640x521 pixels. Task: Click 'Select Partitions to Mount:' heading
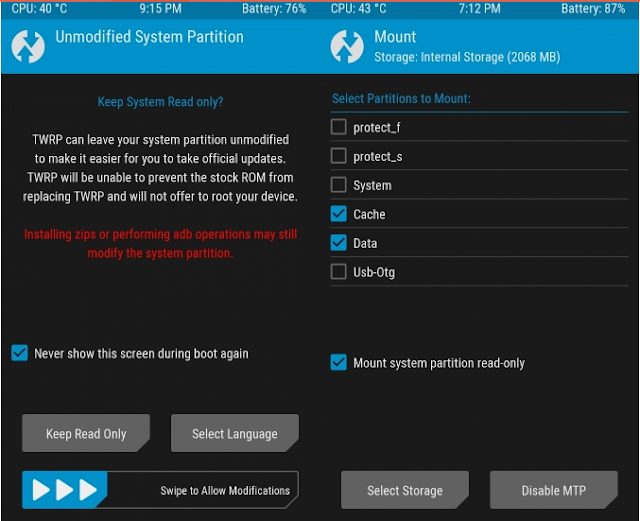(401, 98)
